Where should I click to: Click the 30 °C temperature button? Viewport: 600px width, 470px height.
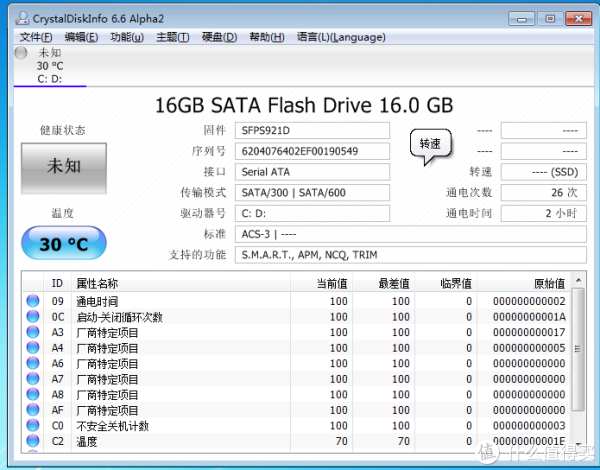pos(64,243)
